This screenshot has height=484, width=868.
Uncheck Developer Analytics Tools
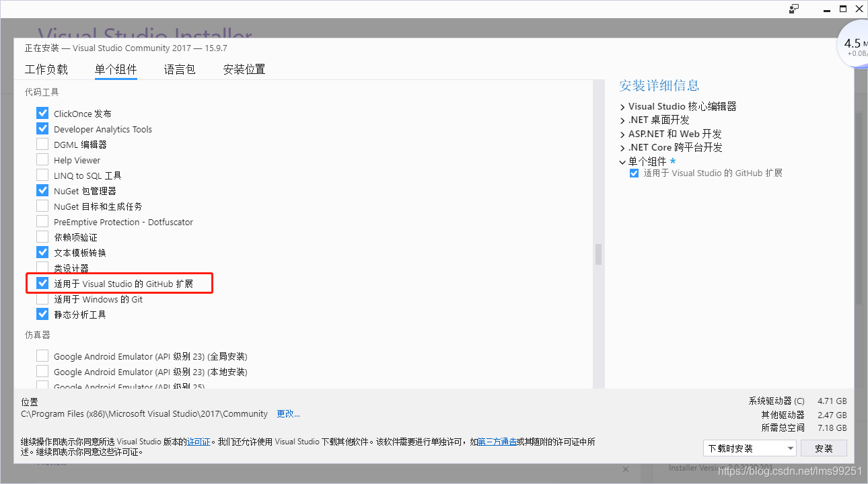pyautogui.click(x=42, y=129)
